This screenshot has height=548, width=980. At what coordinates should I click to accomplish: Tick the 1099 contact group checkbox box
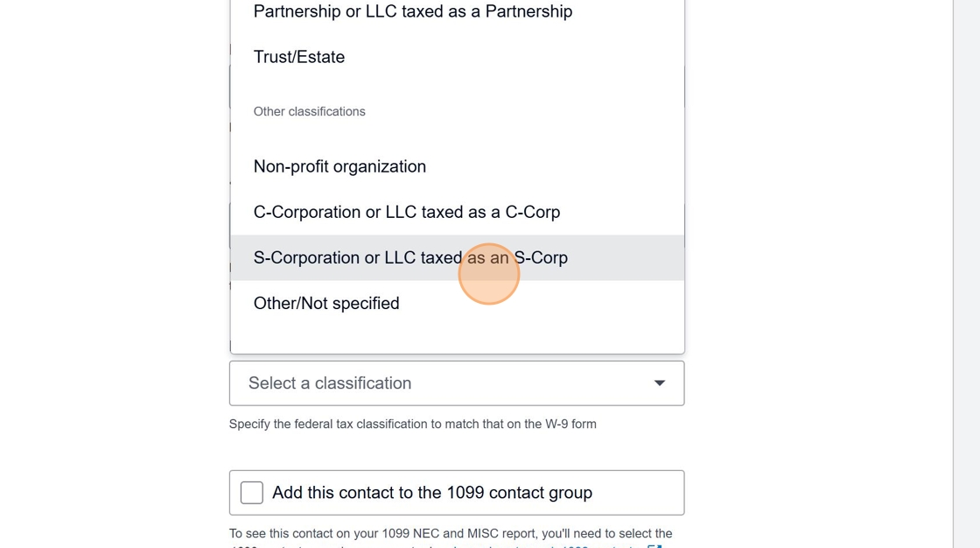point(252,493)
